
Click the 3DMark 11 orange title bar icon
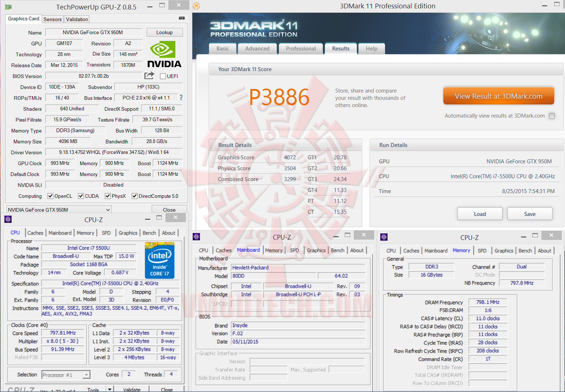click(196, 6)
